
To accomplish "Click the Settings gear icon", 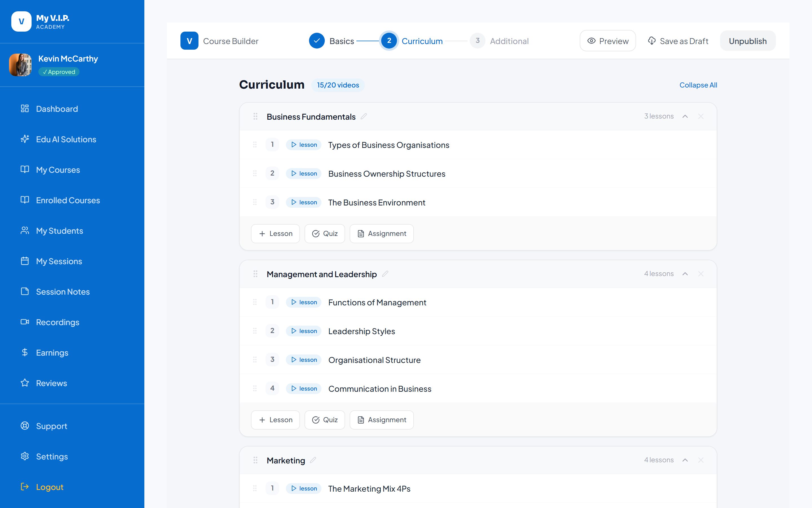I will click(25, 456).
